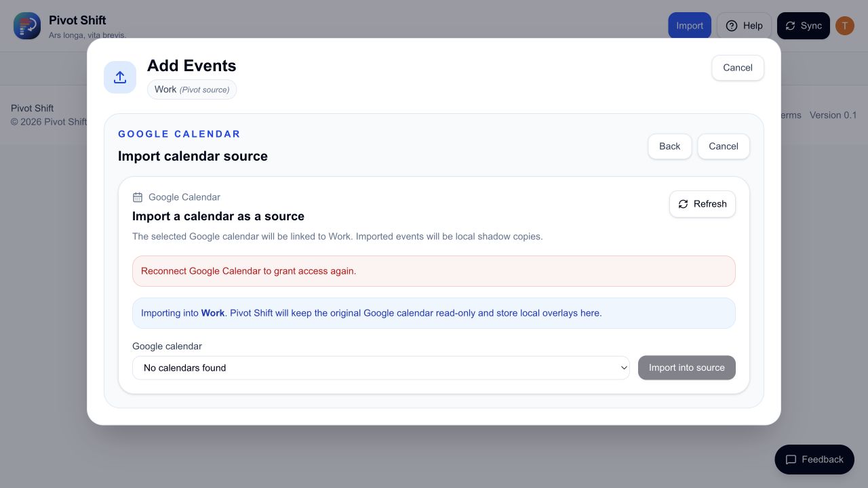Click the upload icon beside Add Events
Image resolution: width=868 pixels, height=488 pixels.
click(120, 77)
